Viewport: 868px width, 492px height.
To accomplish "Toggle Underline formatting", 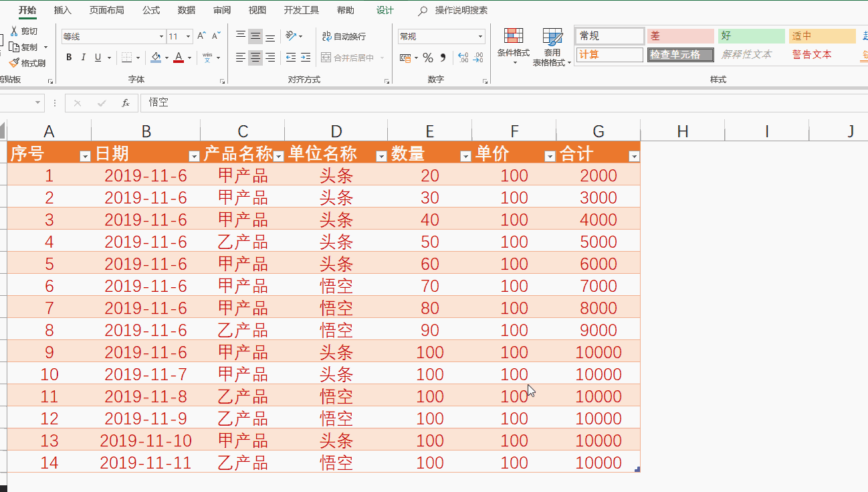I will pyautogui.click(x=98, y=58).
